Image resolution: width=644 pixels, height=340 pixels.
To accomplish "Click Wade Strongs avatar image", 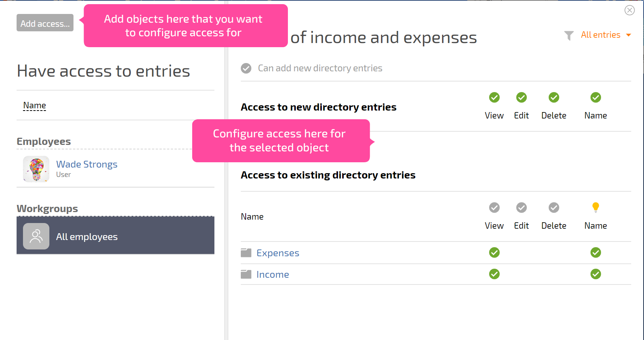I will point(36,169).
